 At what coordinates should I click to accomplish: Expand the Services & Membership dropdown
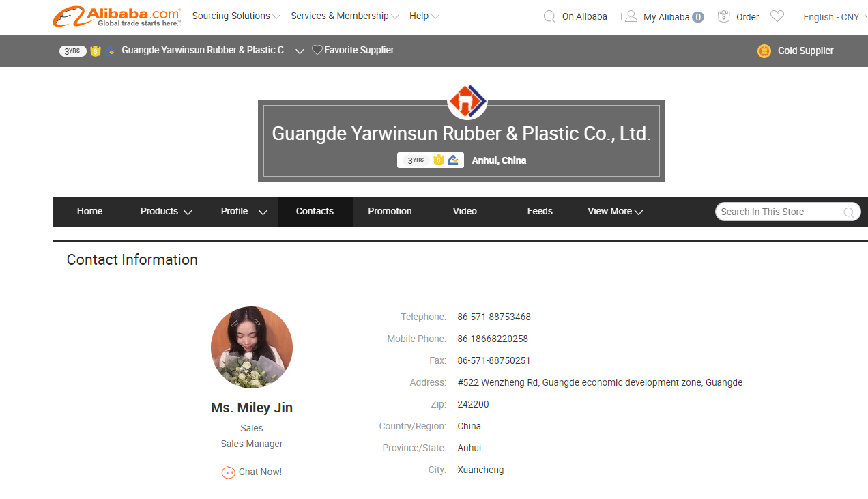[x=345, y=16]
